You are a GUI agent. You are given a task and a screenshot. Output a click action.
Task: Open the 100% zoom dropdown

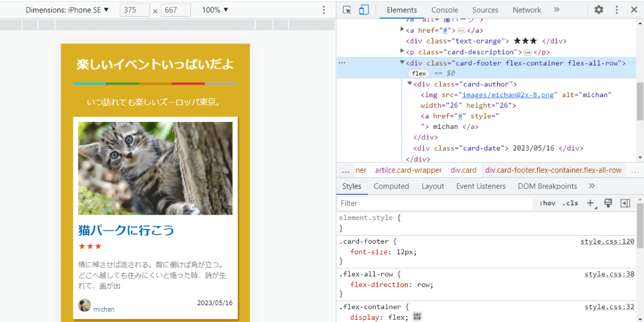click(215, 10)
